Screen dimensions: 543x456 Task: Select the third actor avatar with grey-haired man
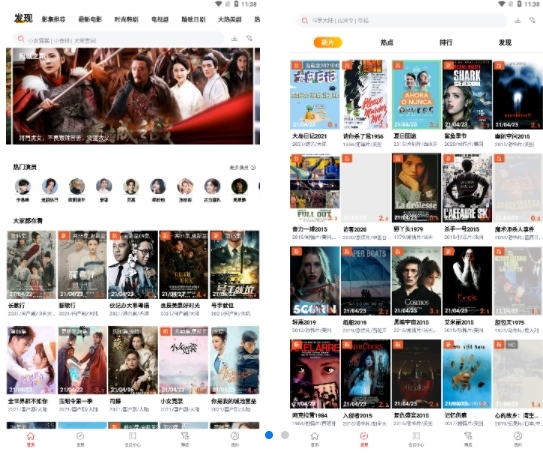coord(77,186)
